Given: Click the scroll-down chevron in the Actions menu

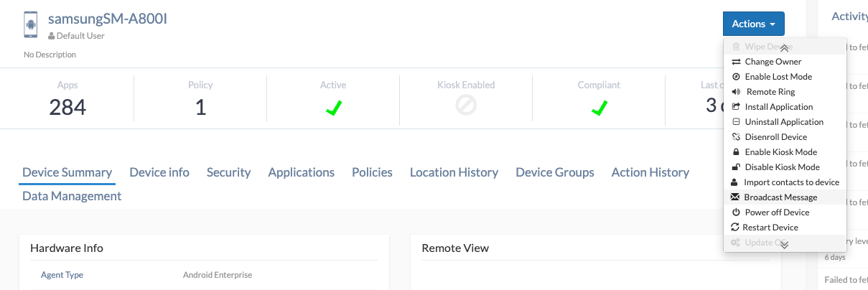Looking at the screenshot, I should tap(784, 244).
